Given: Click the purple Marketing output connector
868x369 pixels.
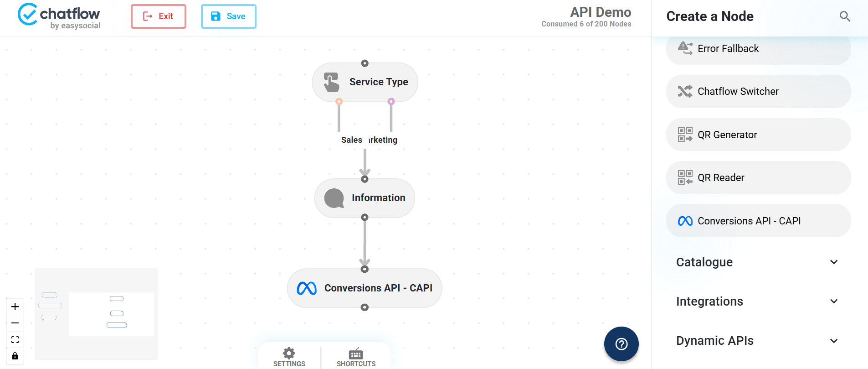Looking at the screenshot, I should [x=391, y=101].
